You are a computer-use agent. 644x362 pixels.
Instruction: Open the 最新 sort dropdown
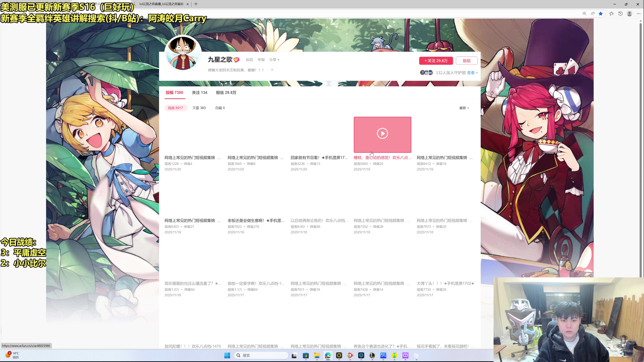(x=464, y=108)
